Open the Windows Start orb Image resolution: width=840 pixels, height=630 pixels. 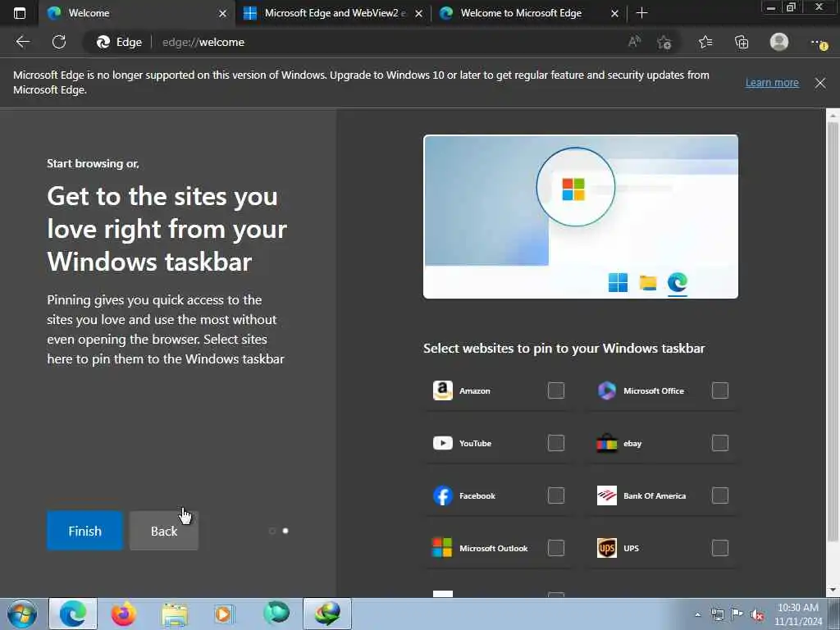tap(22, 614)
